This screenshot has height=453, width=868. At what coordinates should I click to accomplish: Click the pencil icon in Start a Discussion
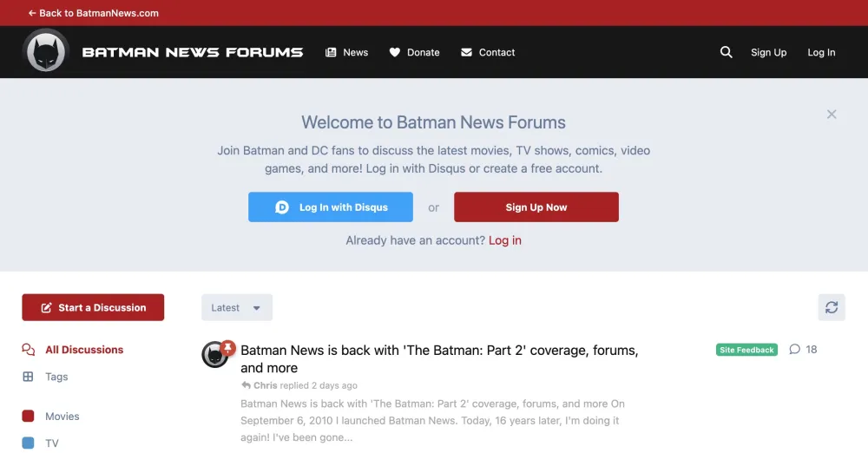(47, 307)
